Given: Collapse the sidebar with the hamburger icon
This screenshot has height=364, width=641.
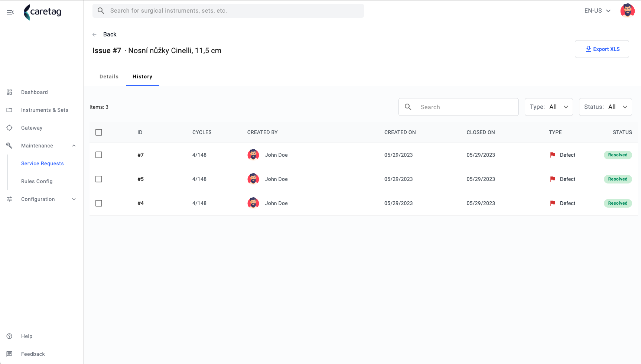Looking at the screenshot, I should click(x=10, y=12).
